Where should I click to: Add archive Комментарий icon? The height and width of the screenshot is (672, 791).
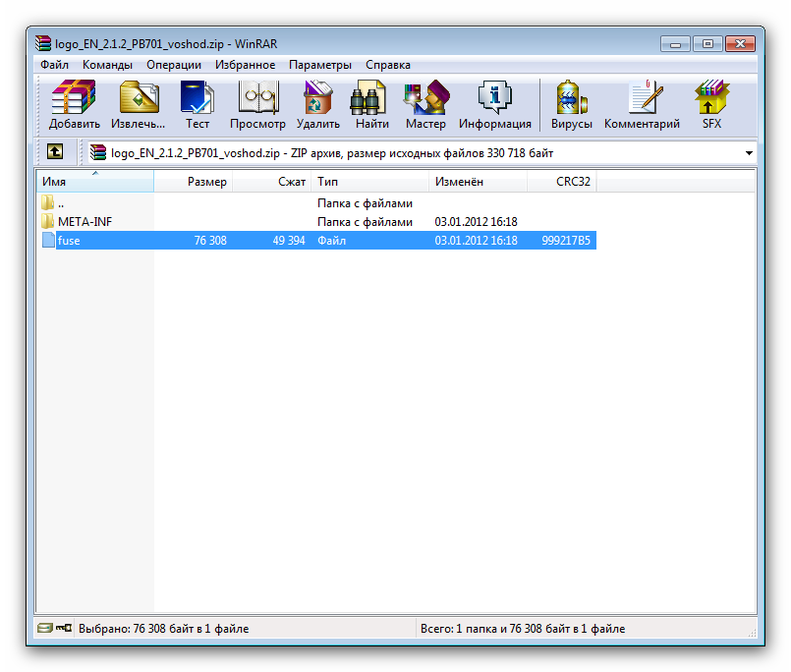(x=646, y=97)
